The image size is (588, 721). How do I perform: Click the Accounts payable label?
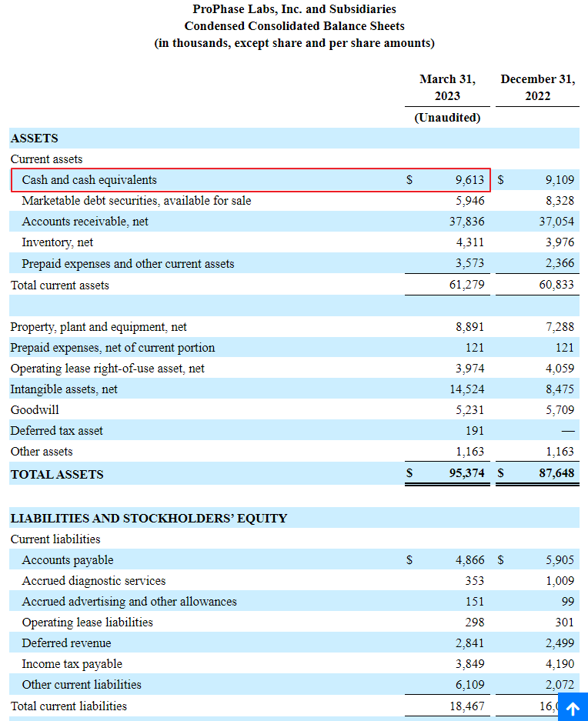(68, 560)
